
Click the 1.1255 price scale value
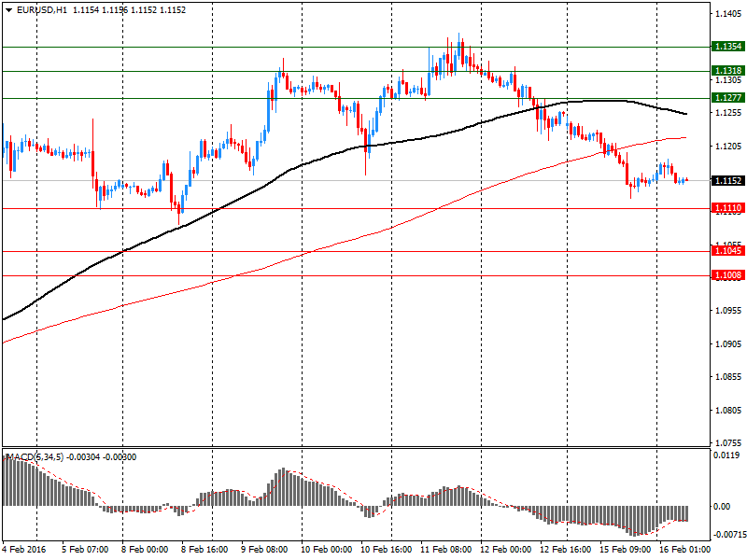pos(728,113)
